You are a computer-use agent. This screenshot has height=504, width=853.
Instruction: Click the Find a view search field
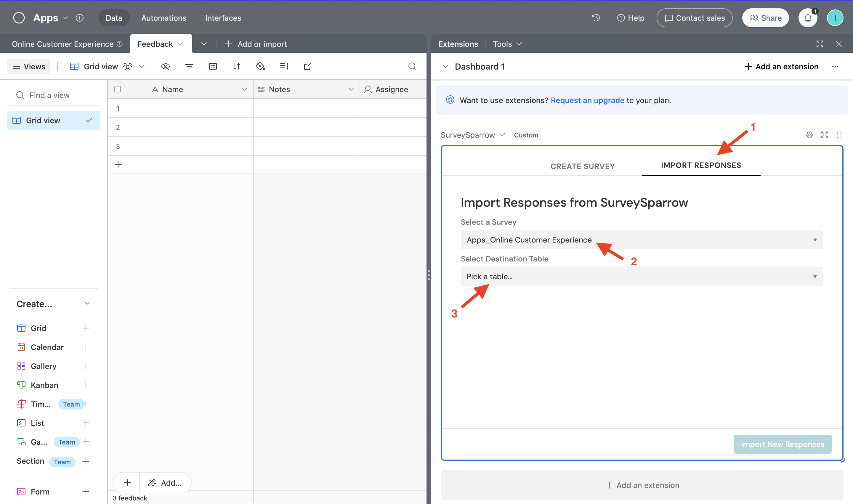coord(54,95)
